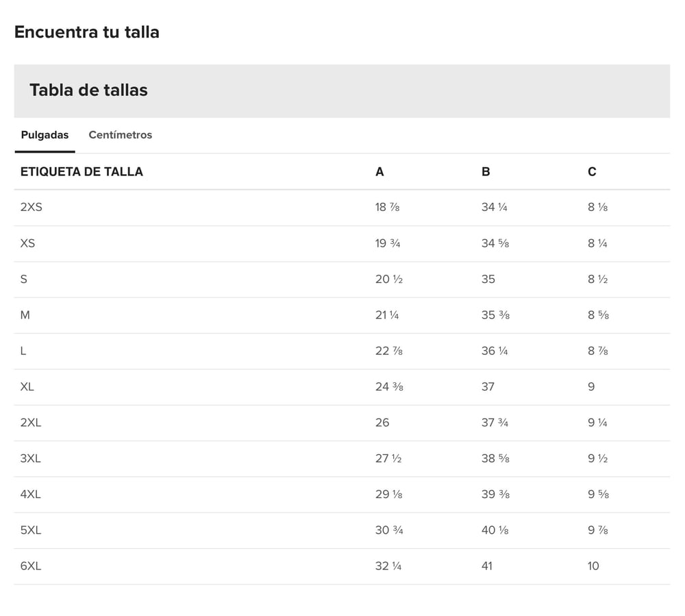Click the S size row label
685x616 pixels.
(x=24, y=279)
